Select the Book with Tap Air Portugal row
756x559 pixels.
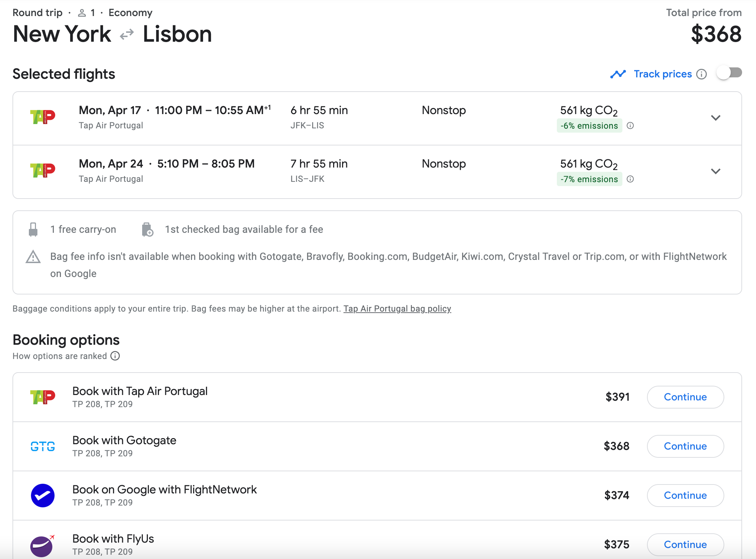[x=377, y=397]
